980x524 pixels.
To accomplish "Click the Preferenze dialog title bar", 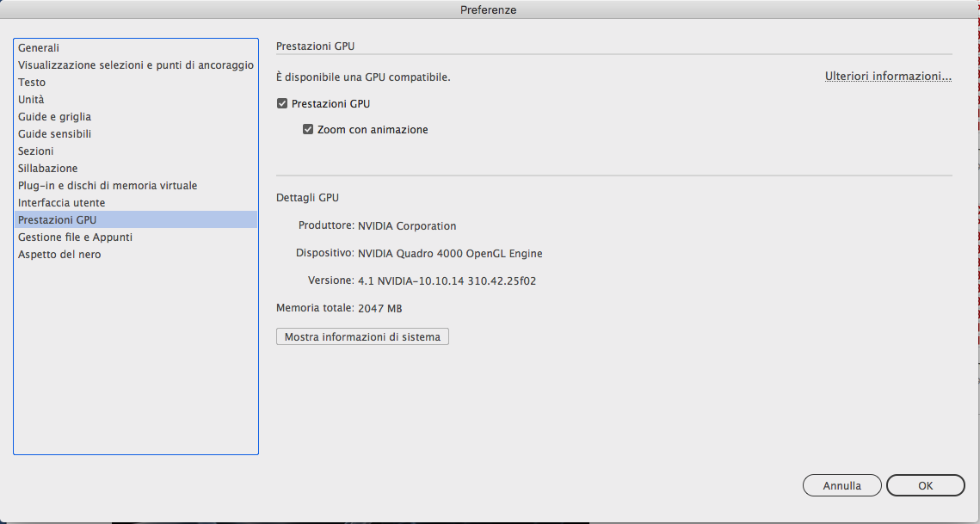I will point(489,9).
